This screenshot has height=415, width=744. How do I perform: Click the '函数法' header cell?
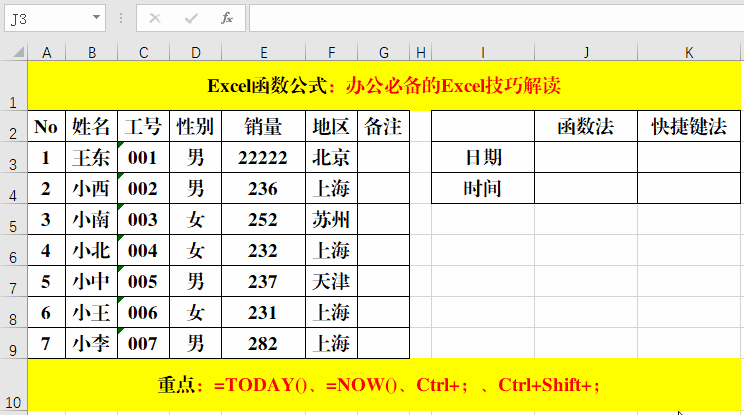(x=586, y=127)
